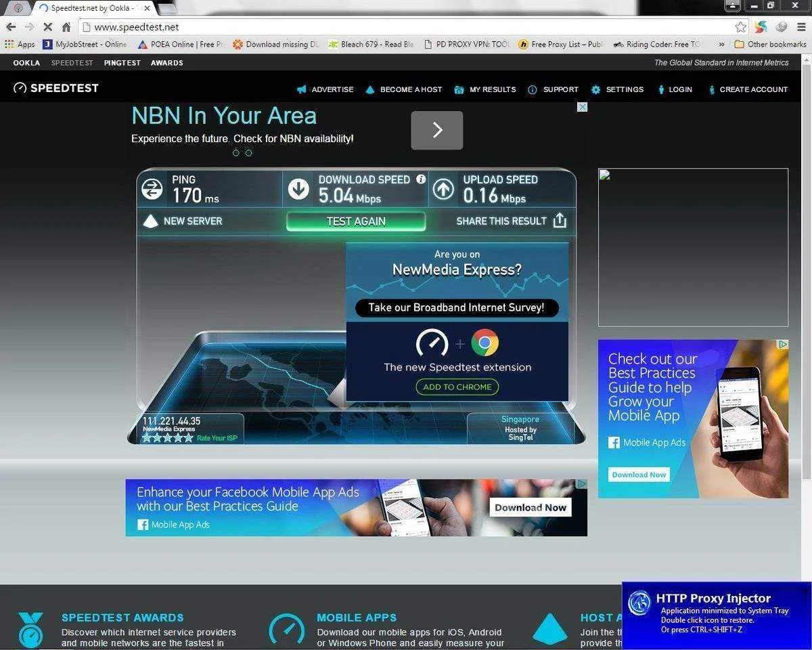The image size is (812, 650).
Task: Click Singapore server hosted by SingTel
Action: pyautogui.click(x=520, y=429)
